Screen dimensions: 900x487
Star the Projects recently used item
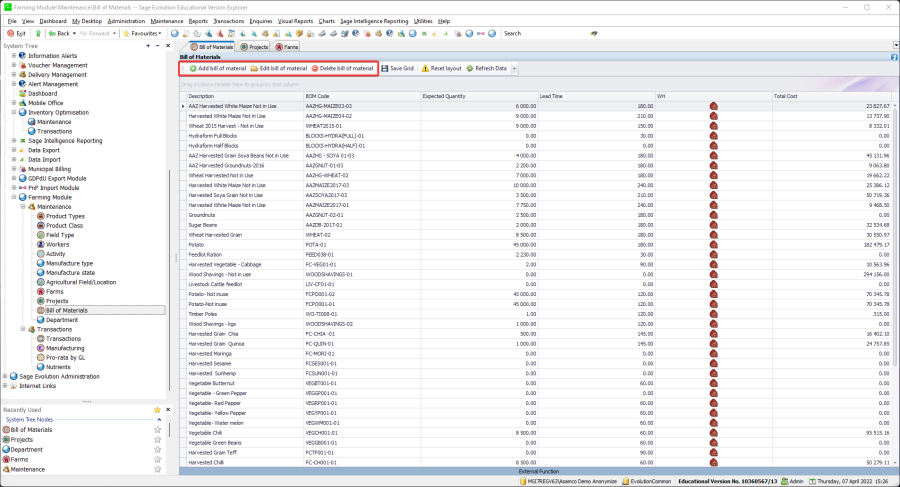tap(157, 439)
